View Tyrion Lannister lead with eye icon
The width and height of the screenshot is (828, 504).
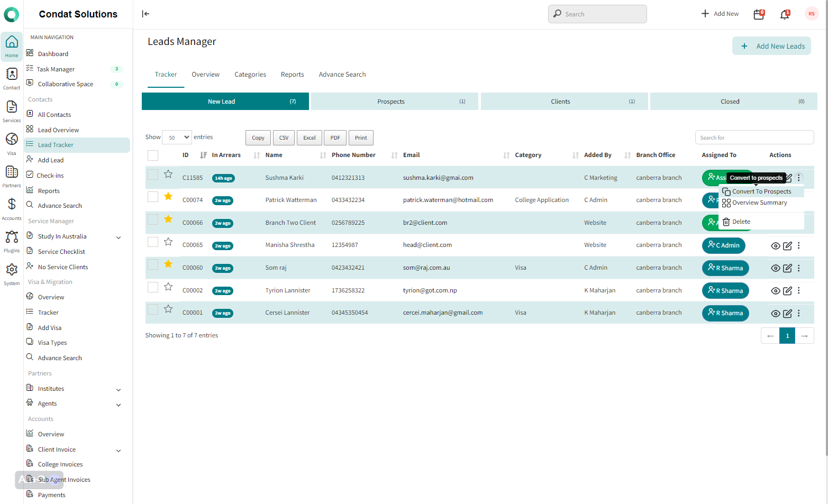pos(776,291)
